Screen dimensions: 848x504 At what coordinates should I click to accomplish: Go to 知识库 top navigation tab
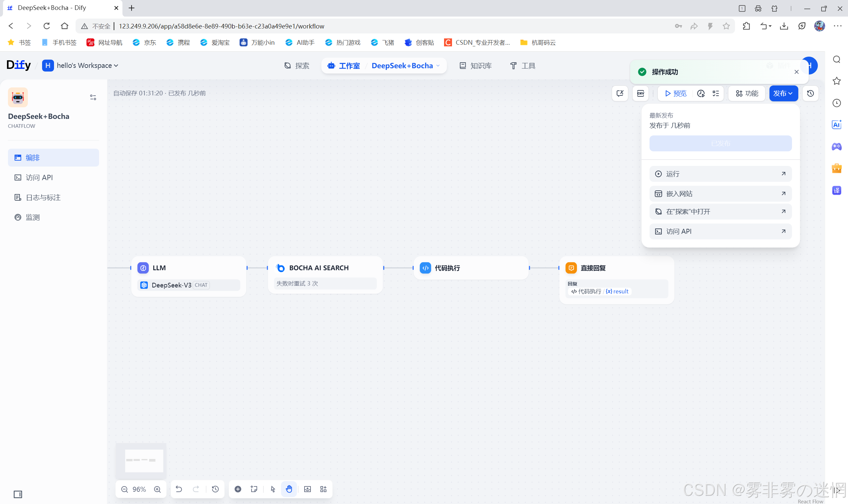(x=476, y=66)
